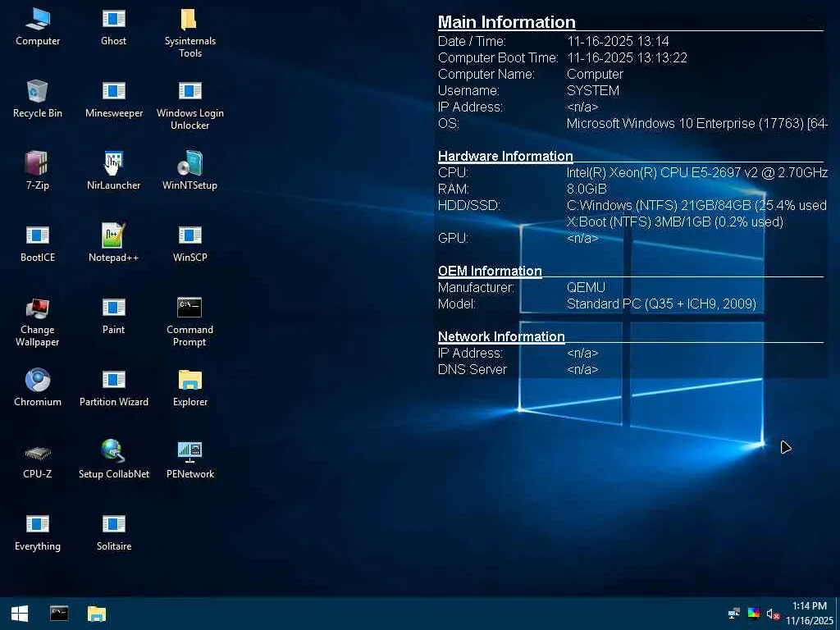Open Command Prompt desktop icon
This screenshot has width=840, height=630.
coord(190,322)
